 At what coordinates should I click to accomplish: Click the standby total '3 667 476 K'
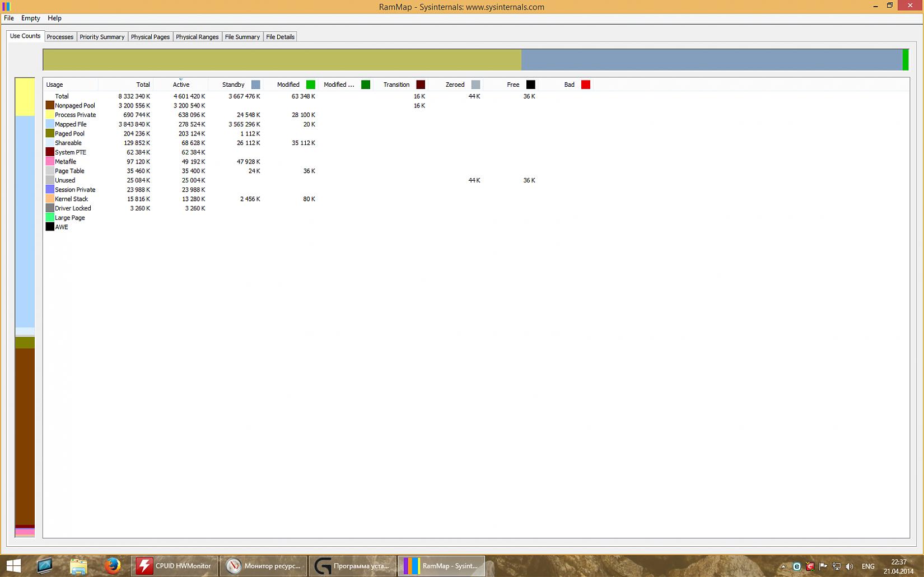point(244,96)
